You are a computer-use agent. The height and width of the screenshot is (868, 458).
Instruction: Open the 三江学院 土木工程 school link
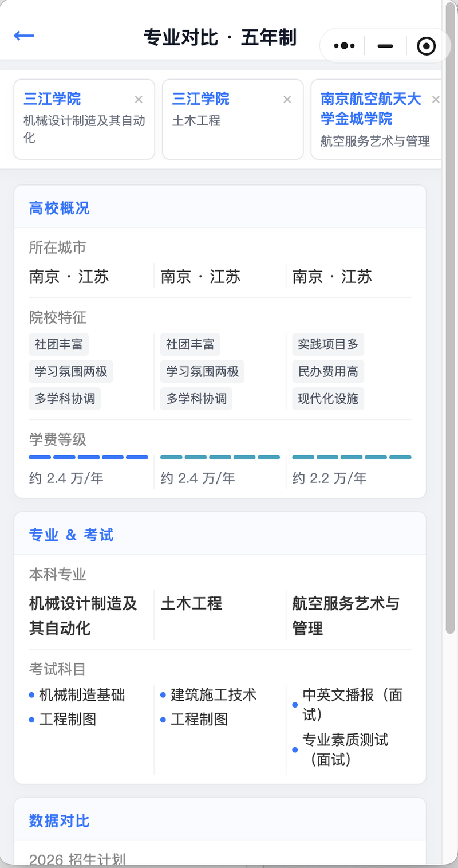pyautogui.click(x=201, y=99)
